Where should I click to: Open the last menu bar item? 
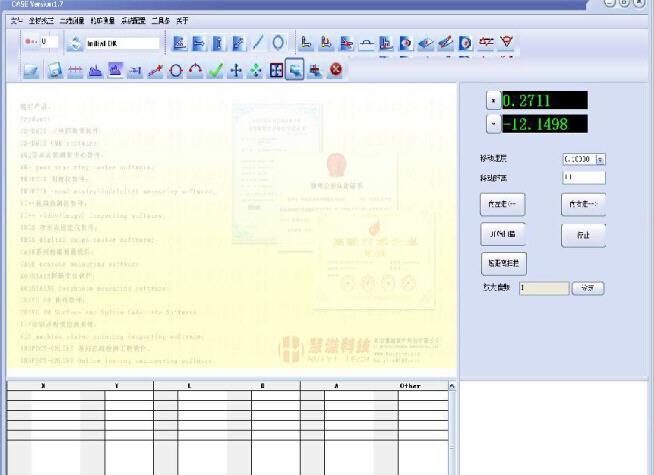pyautogui.click(x=181, y=19)
